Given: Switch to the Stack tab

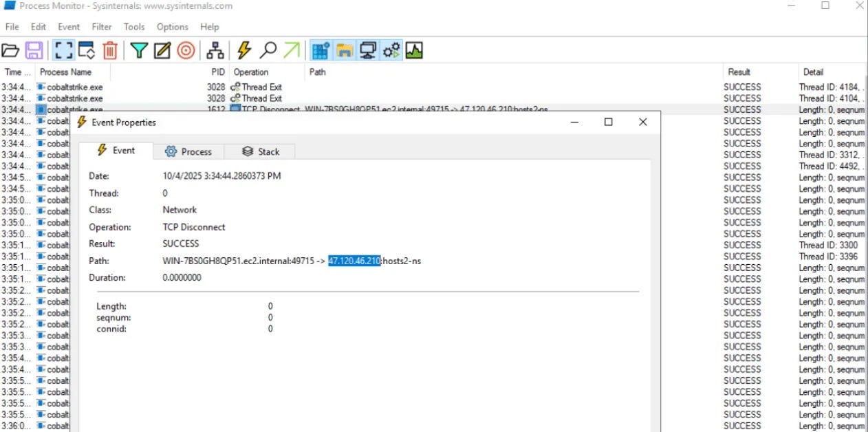Looking at the screenshot, I should tap(261, 151).
